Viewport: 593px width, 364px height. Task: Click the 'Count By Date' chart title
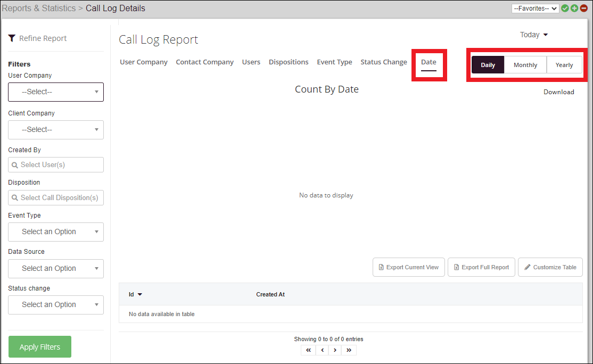pyautogui.click(x=327, y=89)
